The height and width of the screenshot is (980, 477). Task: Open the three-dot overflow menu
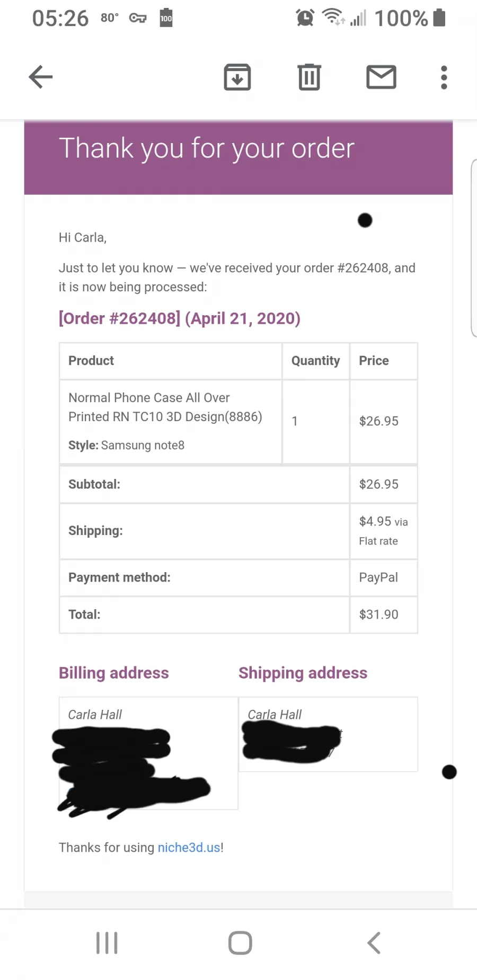click(444, 77)
